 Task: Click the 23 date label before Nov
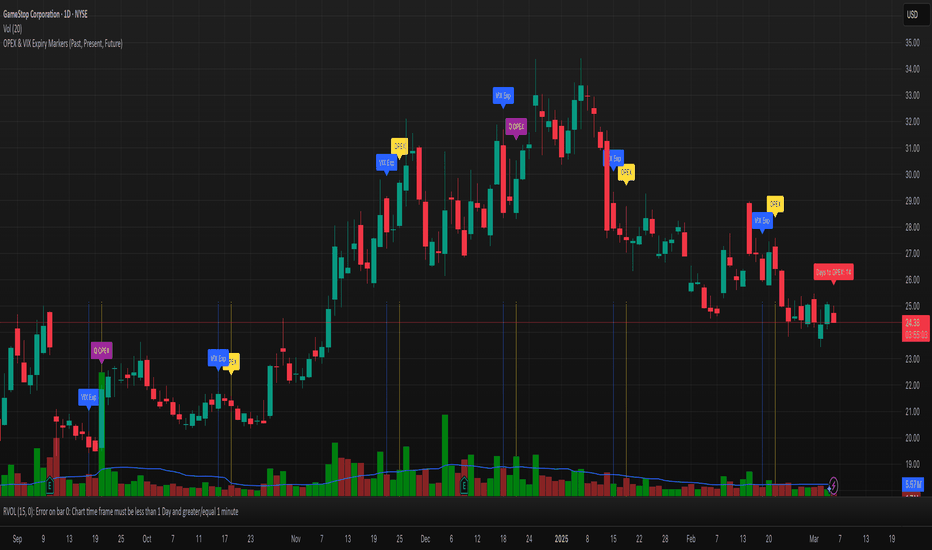pyautogui.click(x=251, y=539)
